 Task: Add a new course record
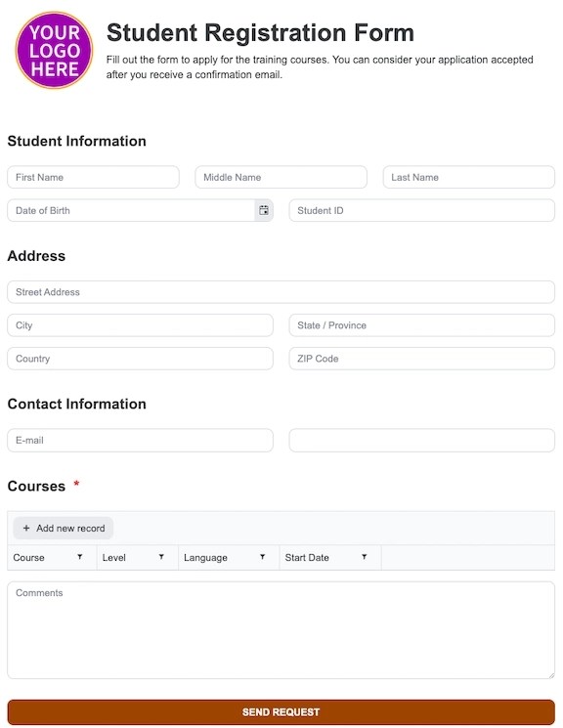click(64, 528)
